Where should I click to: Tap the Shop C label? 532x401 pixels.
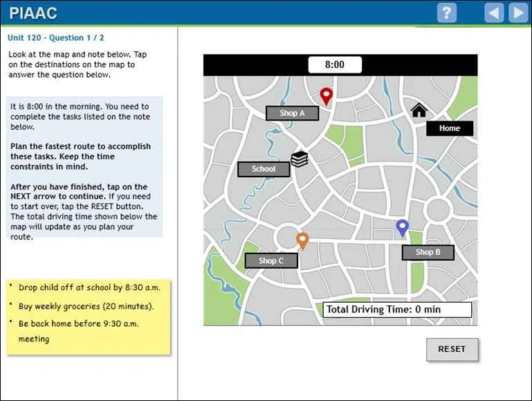click(271, 260)
